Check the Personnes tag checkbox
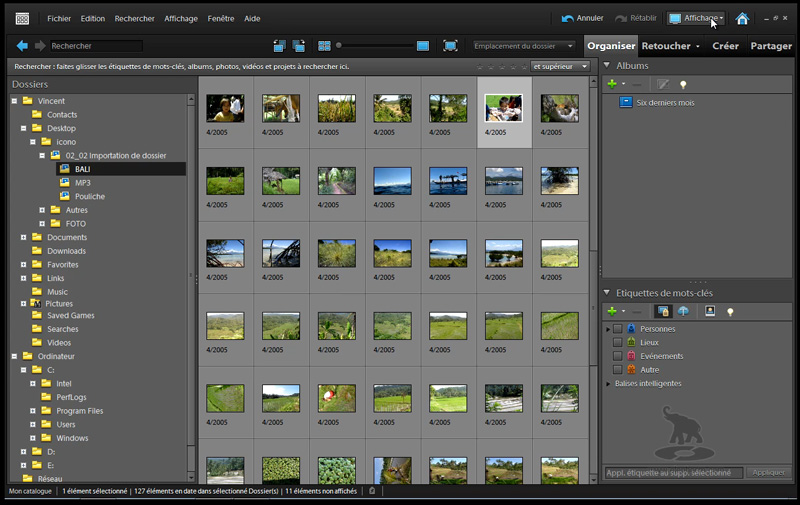This screenshot has width=800, height=505. [617, 329]
